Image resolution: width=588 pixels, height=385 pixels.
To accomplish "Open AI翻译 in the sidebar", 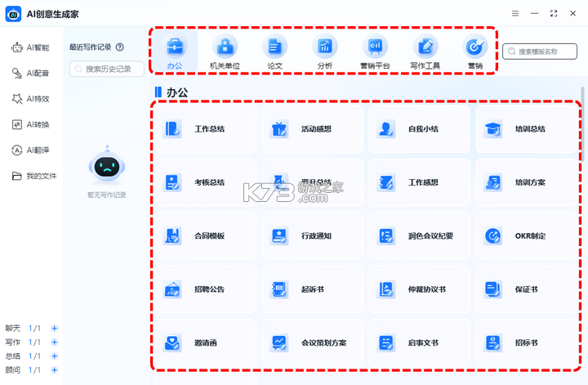I will tap(31, 150).
